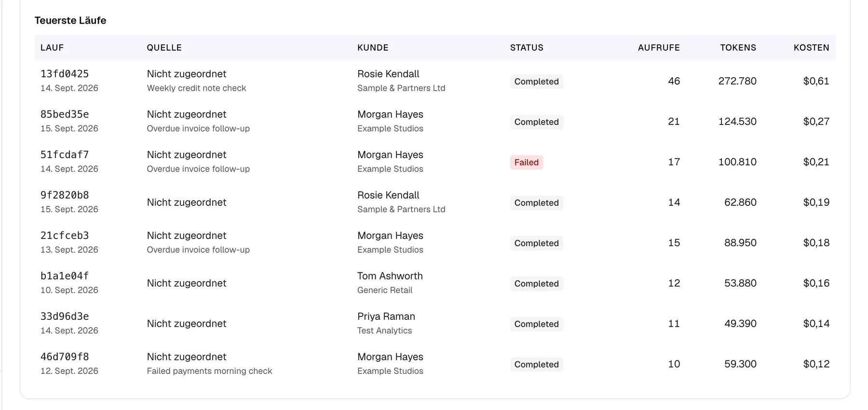Image resolution: width=868 pixels, height=410 pixels.
Task: Click the red Failed status badge
Action: coord(527,163)
